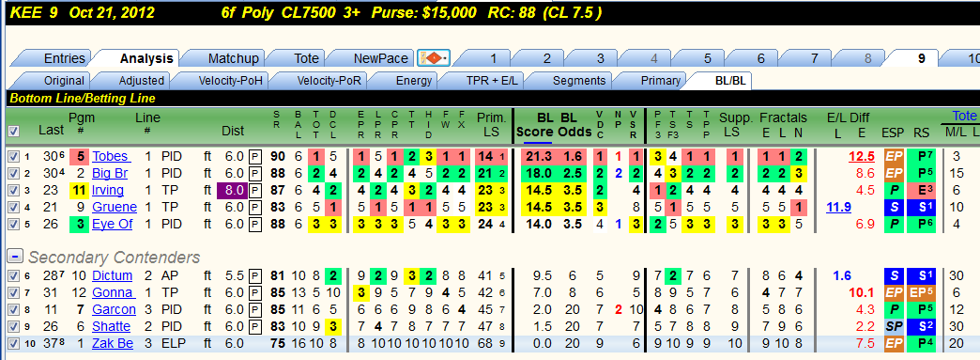Screen dimensions: 980x360
Task: Uncheck the checkbox for horse 1 Tobes
Action: [13, 156]
